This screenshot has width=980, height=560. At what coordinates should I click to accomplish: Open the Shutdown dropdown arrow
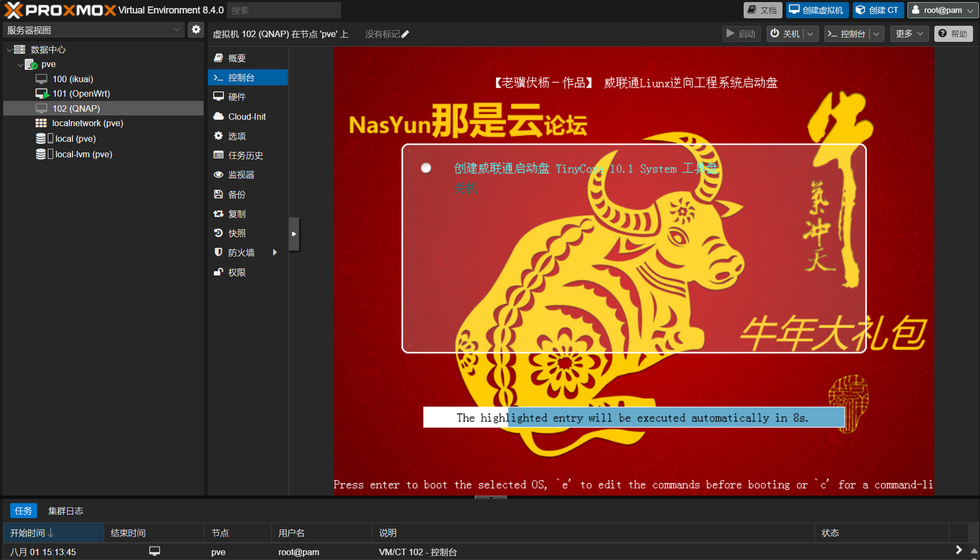click(x=811, y=34)
